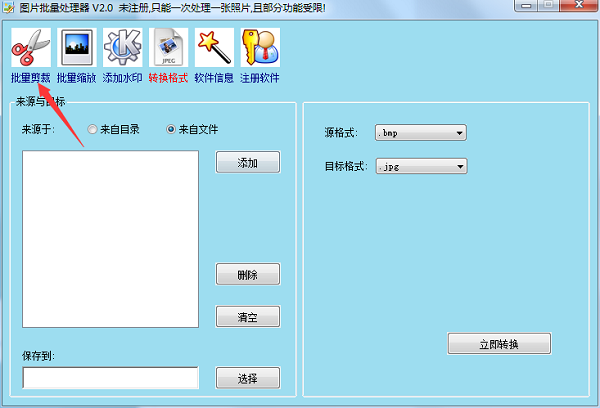Click inside the source file list box
This screenshot has height=408, width=600.
[111, 239]
